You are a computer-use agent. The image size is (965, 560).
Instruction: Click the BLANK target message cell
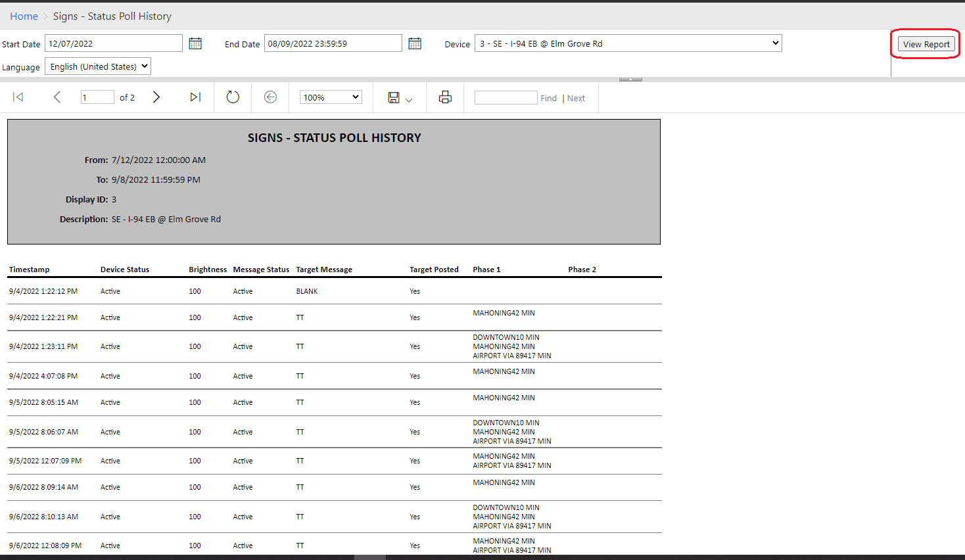(307, 291)
